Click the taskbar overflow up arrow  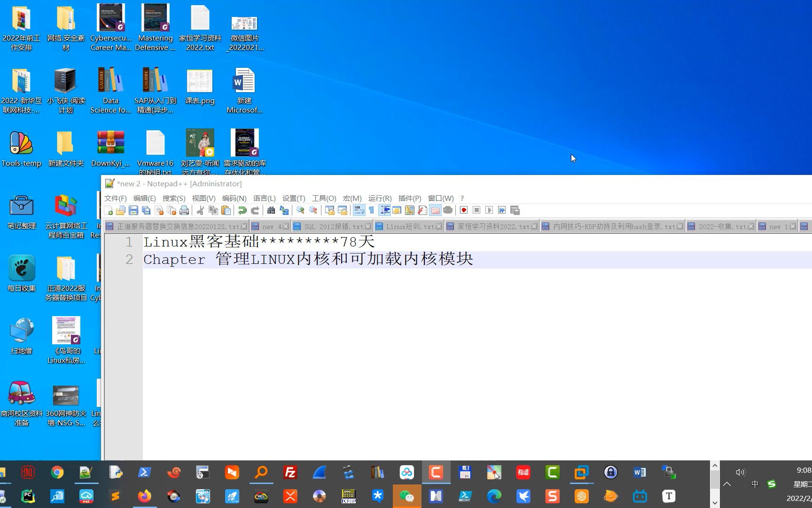(x=715, y=465)
